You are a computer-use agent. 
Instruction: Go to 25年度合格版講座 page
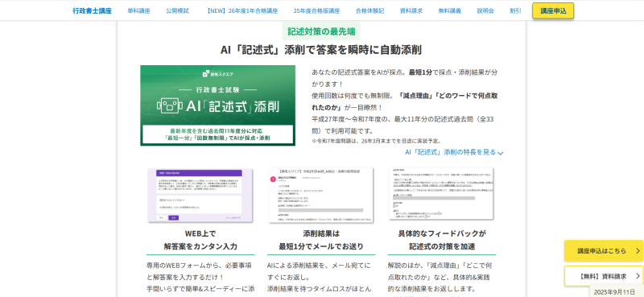(x=316, y=11)
